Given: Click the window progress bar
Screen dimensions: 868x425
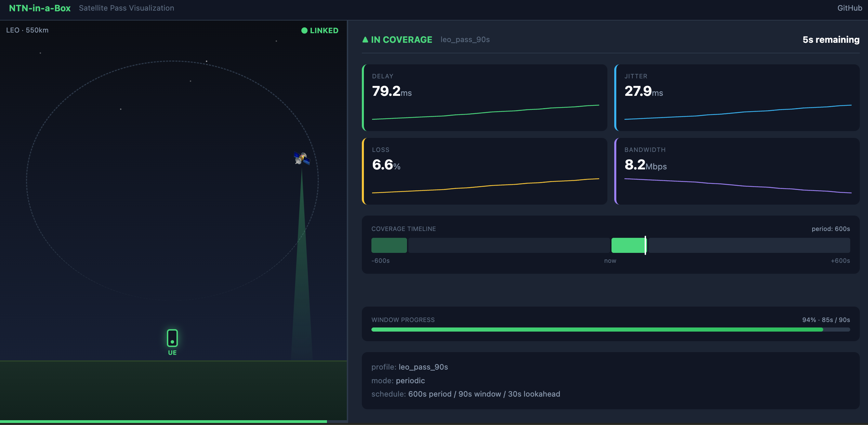Looking at the screenshot, I should click(610, 330).
